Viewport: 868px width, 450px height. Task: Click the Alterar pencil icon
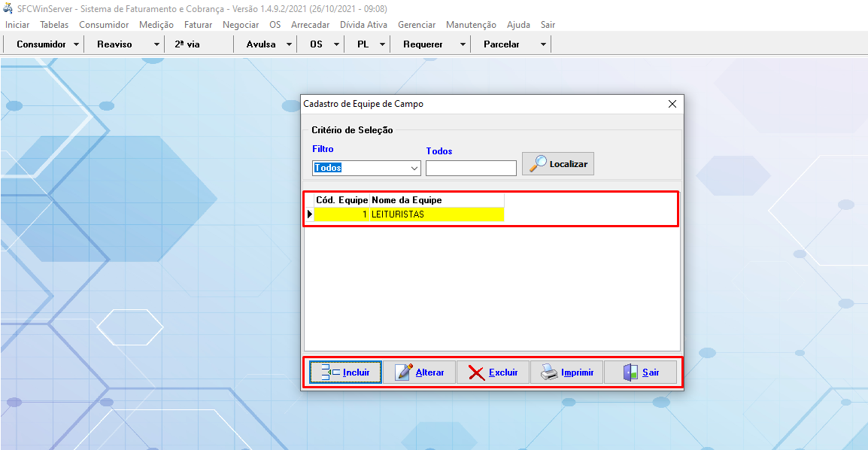click(404, 372)
